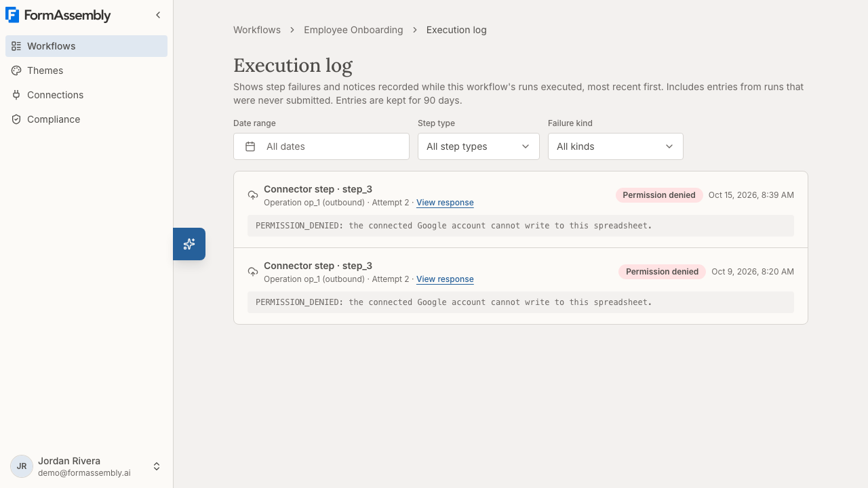
Task: Open the AI assistant sparkle button
Action: coord(189,244)
